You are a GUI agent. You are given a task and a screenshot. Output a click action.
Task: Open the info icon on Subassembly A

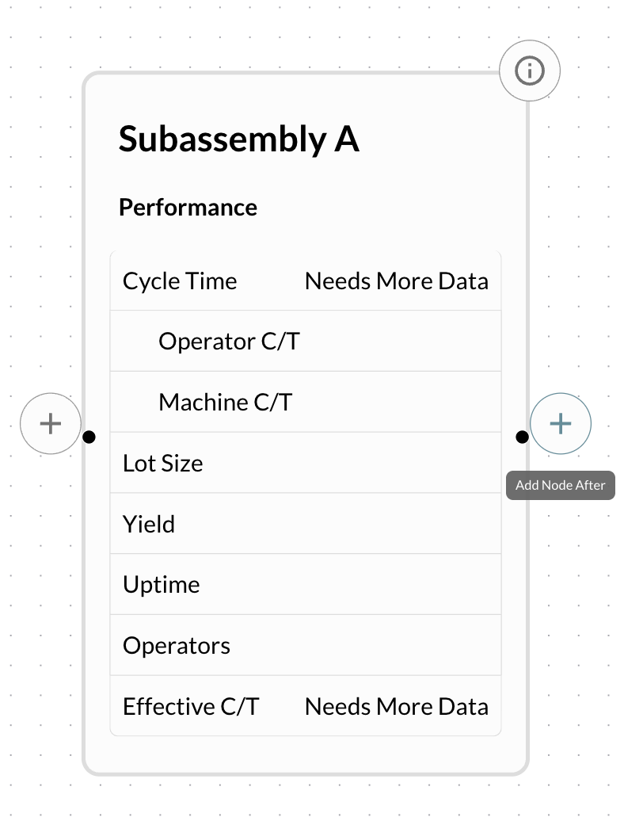point(529,71)
